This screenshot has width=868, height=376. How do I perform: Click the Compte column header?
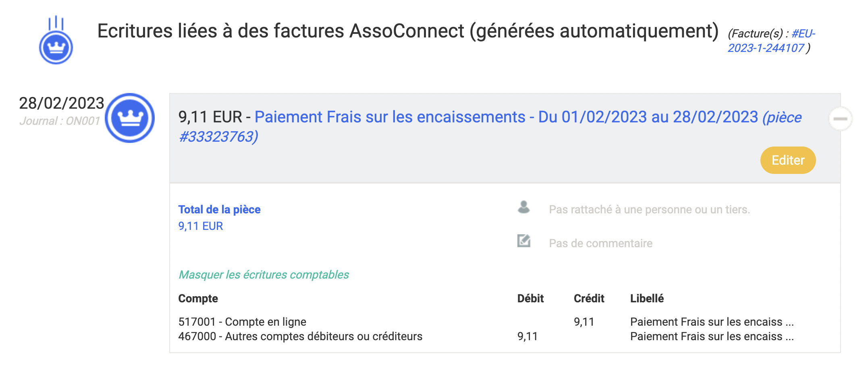coord(198,298)
